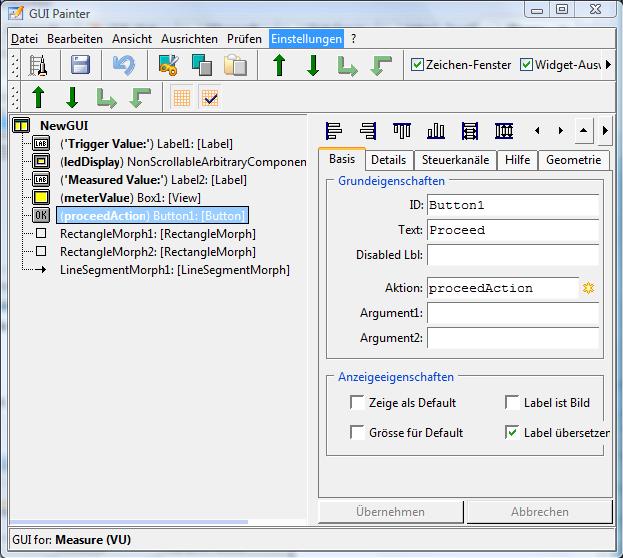Select the RectangleMorph1 tree item

tap(157, 234)
